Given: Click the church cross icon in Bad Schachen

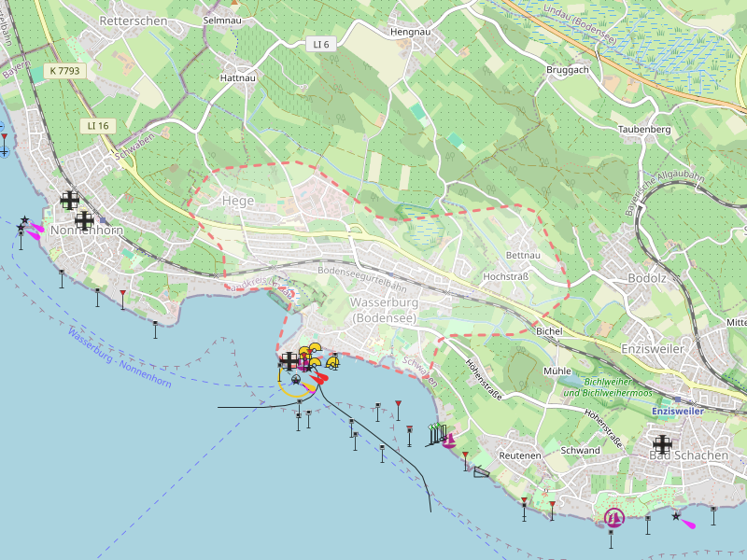Looking at the screenshot, I should point(663,444).
